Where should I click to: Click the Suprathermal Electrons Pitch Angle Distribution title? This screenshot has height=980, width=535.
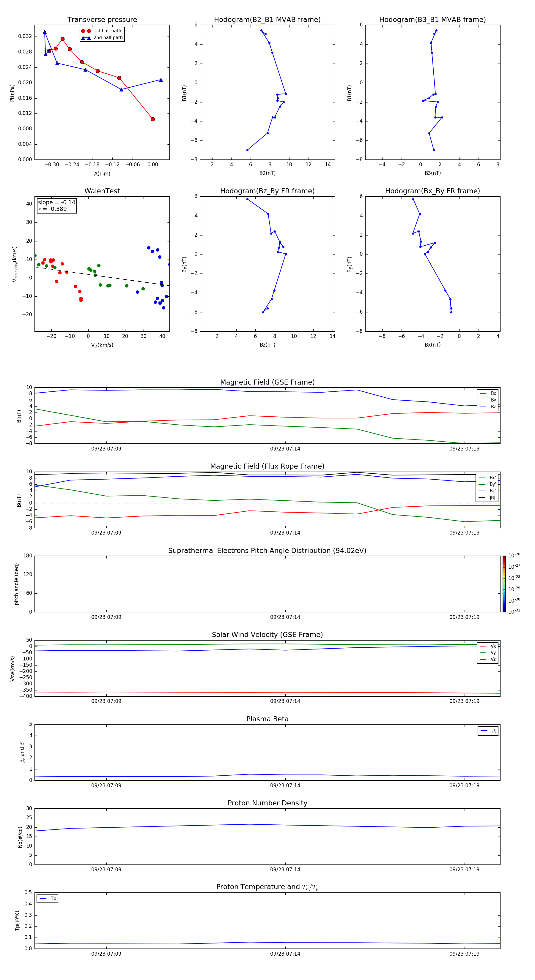(x=267, y=551)
